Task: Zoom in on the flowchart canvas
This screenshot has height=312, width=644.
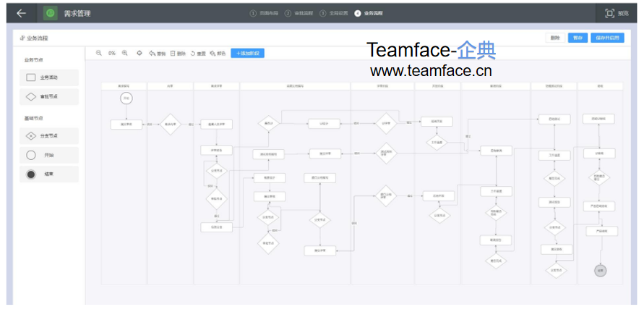Action: (x=125, y=53)
